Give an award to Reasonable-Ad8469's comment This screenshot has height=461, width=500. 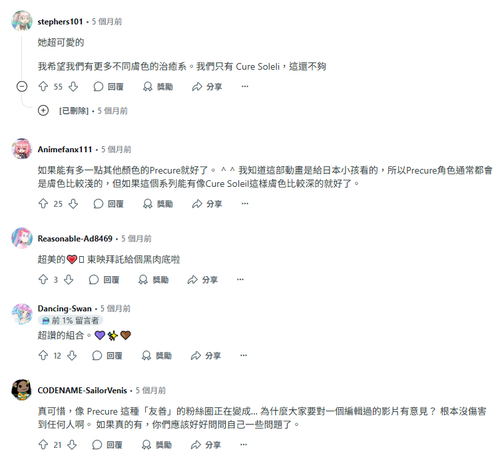(x=153, y=280)
